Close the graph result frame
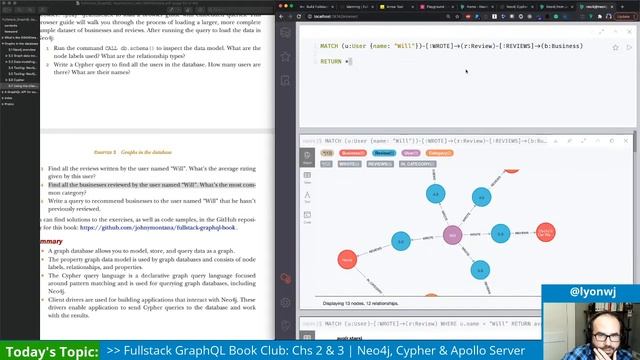Screen dimensions: 640x360 tap(626, 141)
